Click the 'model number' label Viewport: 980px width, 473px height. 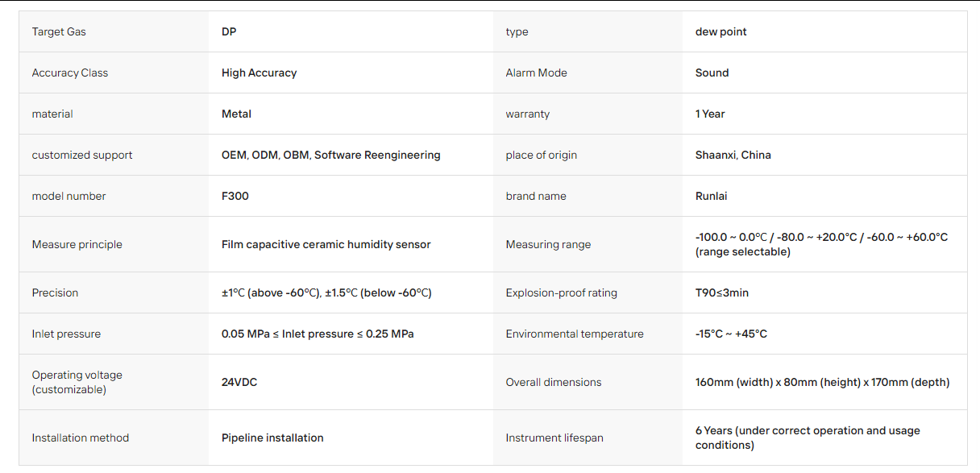[69, 196]
